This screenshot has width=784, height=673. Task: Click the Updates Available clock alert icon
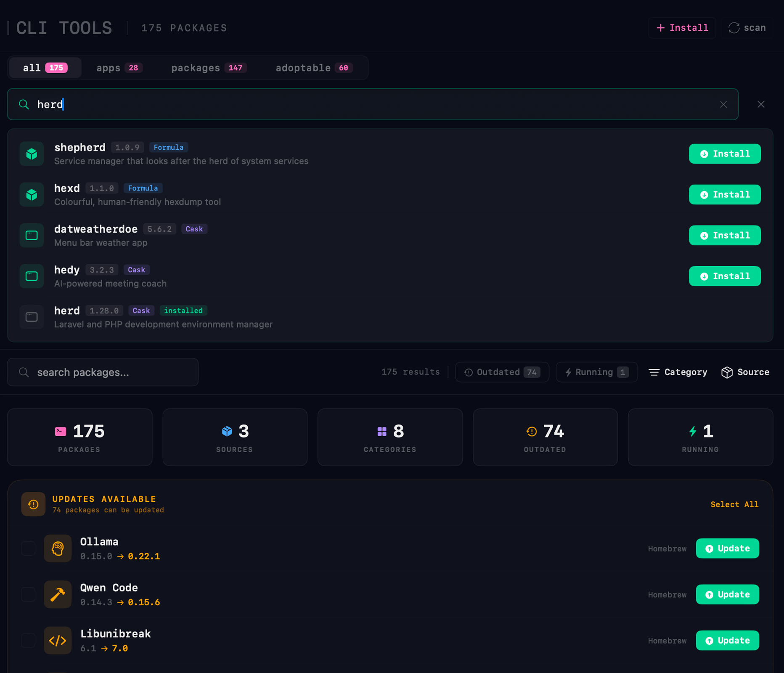33,504
